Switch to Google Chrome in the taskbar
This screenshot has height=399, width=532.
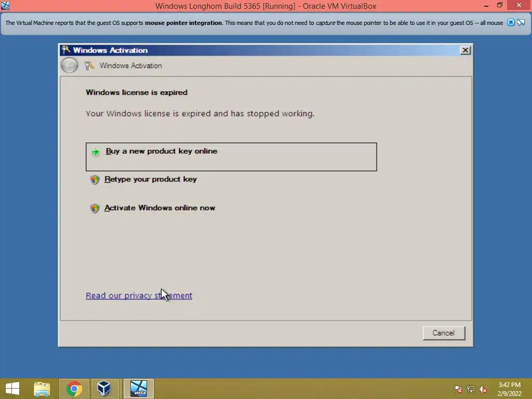tap(74, 389)
